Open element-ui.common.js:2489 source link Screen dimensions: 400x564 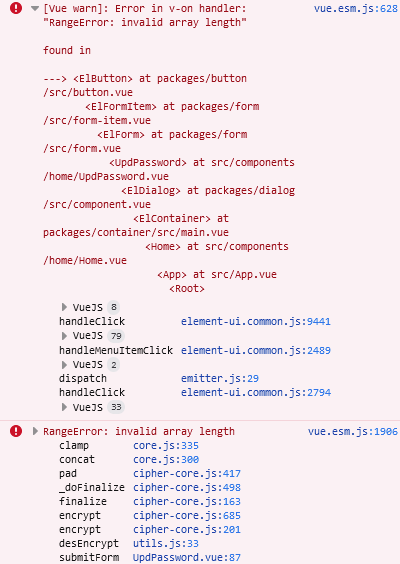pyautogui.click(x=256, y=350)
